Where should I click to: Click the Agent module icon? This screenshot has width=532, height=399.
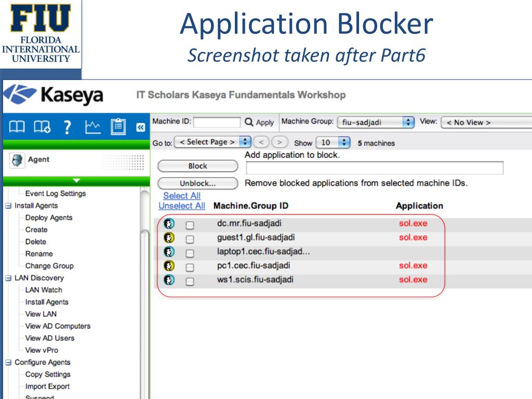[17, 160]
